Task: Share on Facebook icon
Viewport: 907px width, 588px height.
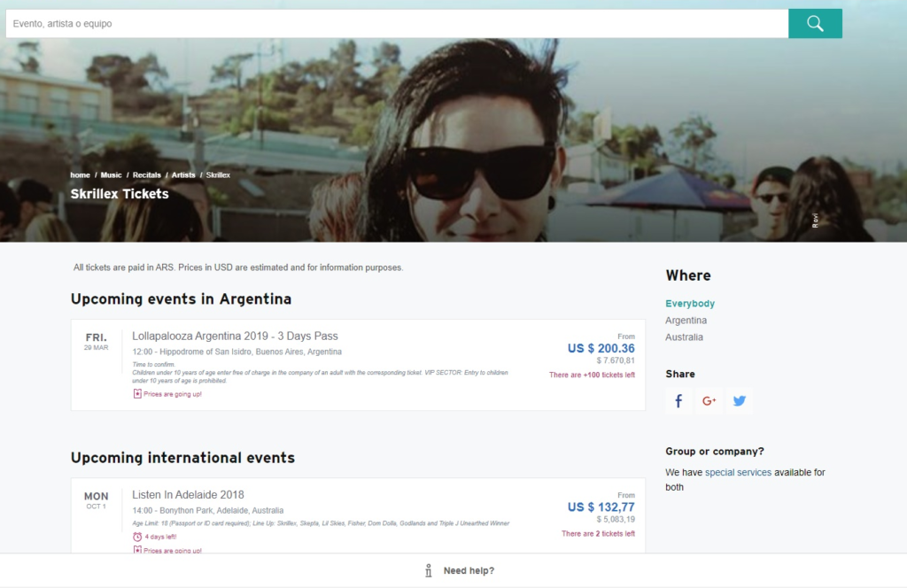Action: pyautogui.click(x=678, y=401)
